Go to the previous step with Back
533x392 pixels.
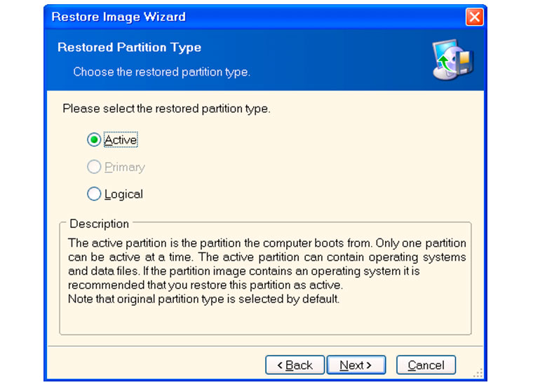pyautogui.click(x=295, y=365)
